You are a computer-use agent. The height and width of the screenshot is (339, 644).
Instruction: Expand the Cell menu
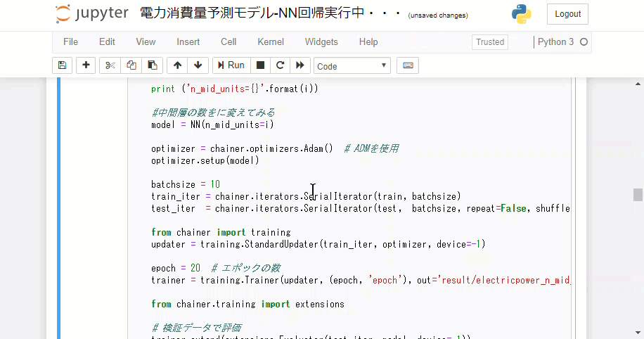228,41
